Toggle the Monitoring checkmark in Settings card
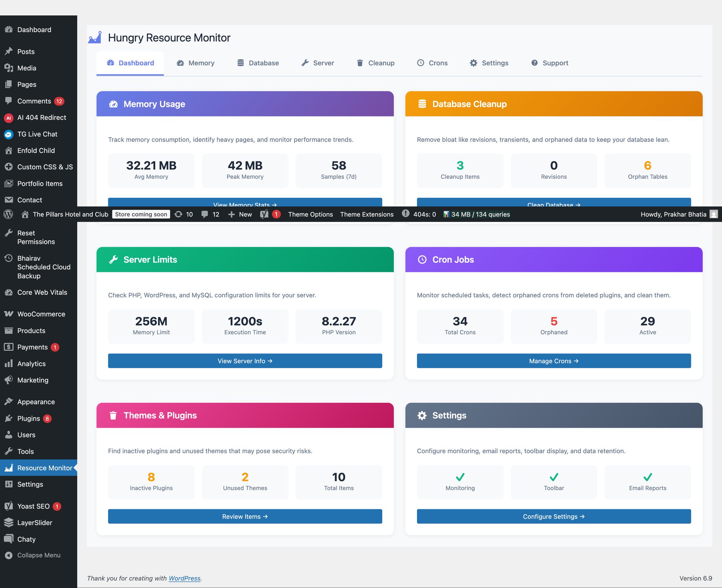Viewport: 722px width, 588px height. click(x=460, y=478)
